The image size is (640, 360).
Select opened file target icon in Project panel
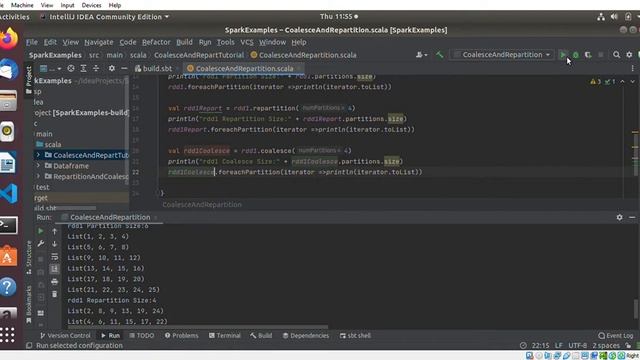pos(71,68)
